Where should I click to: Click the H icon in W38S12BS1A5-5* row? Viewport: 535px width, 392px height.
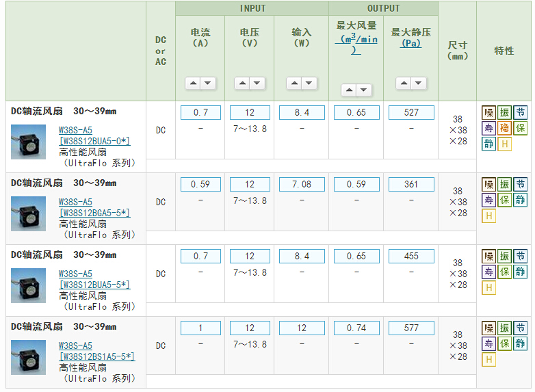[x=488, y=360]
